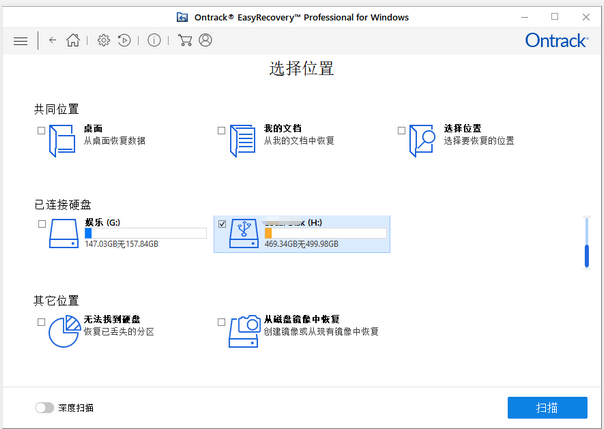Open the hamburger menu
The image size is (604, 429).
[x=20, y=40]
